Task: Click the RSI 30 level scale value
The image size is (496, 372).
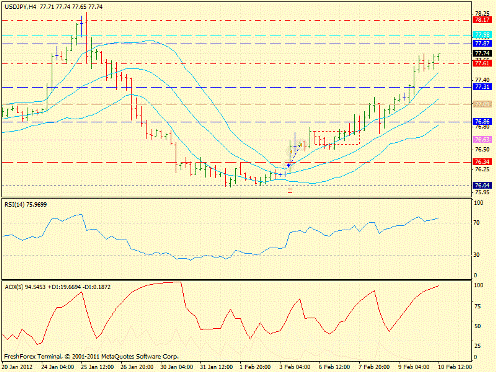Action: 477,255
